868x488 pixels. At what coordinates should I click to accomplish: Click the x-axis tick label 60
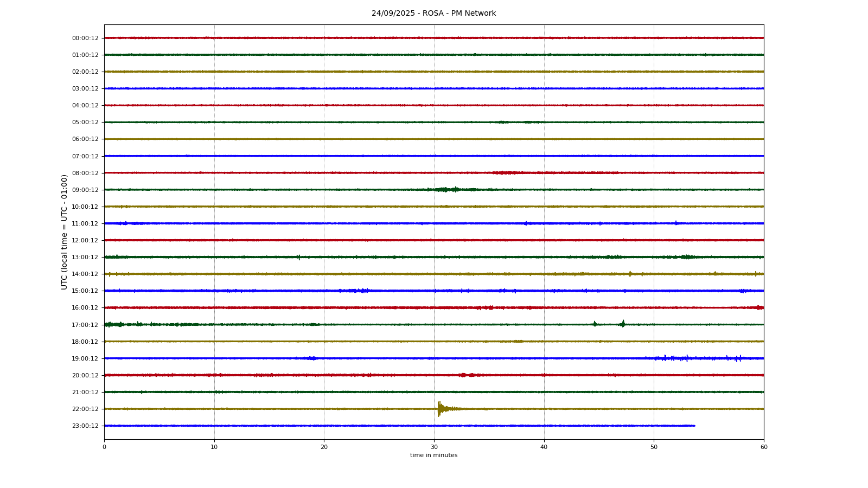coord(764,447)
